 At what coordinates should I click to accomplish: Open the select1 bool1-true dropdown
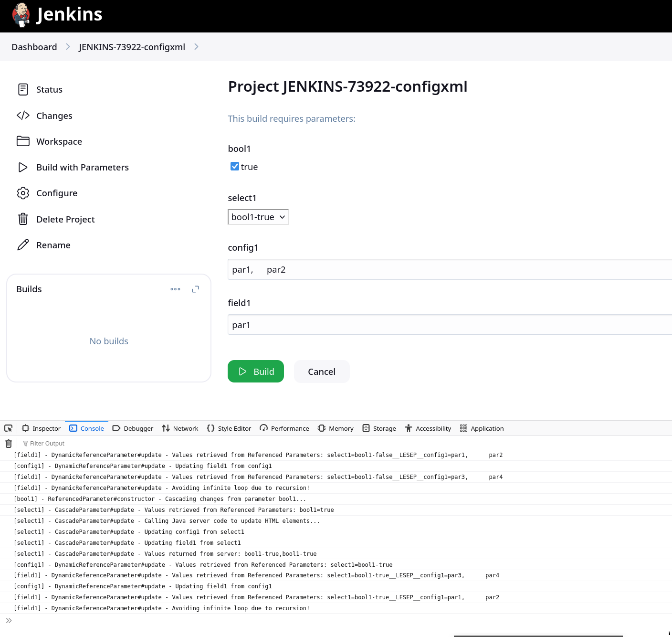point(258,217)
